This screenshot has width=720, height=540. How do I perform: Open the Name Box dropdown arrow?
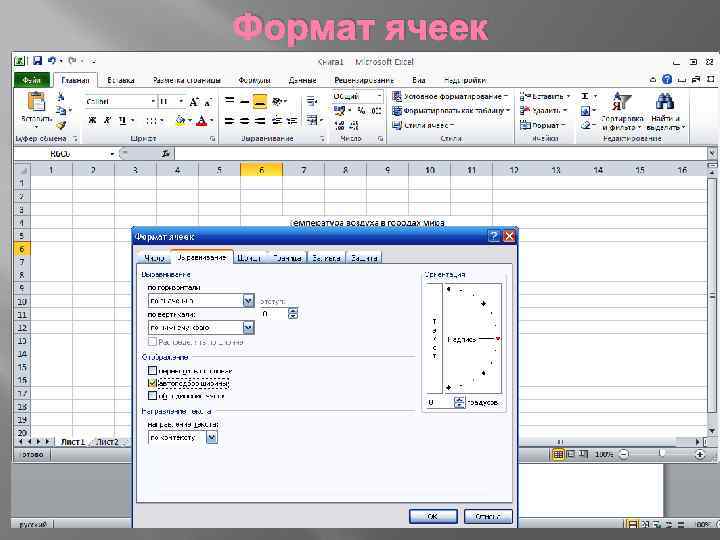112,154
